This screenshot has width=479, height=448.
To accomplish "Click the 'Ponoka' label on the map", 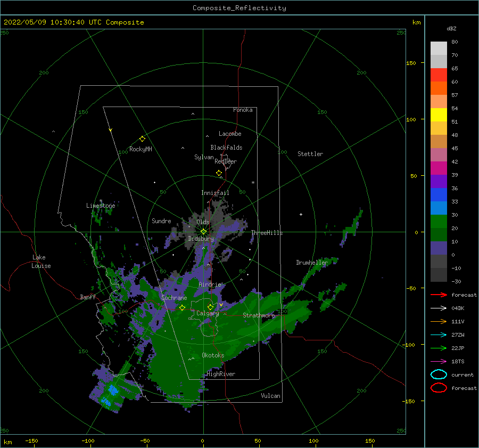I will click(x=243, y=110).
